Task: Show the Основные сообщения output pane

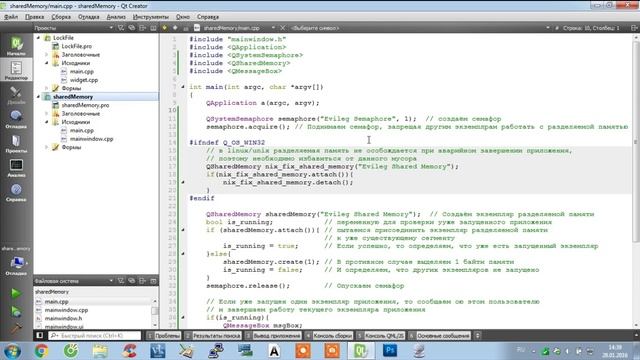Action: 439,336
